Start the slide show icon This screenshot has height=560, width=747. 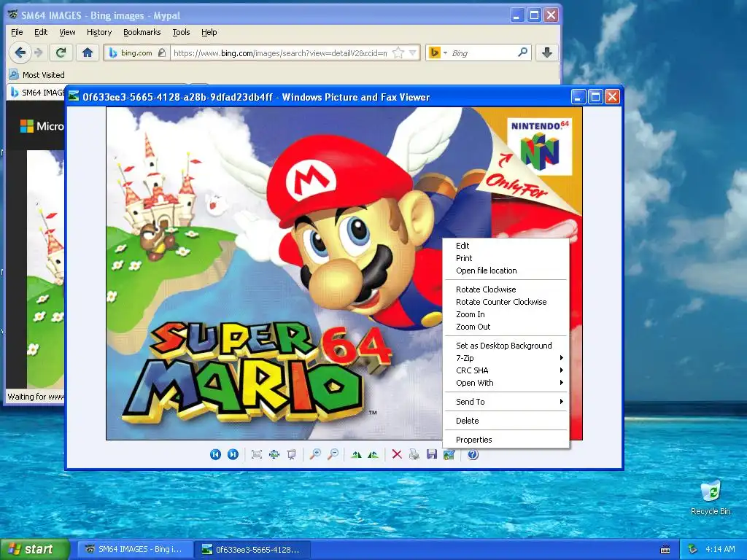click(292, 454)
